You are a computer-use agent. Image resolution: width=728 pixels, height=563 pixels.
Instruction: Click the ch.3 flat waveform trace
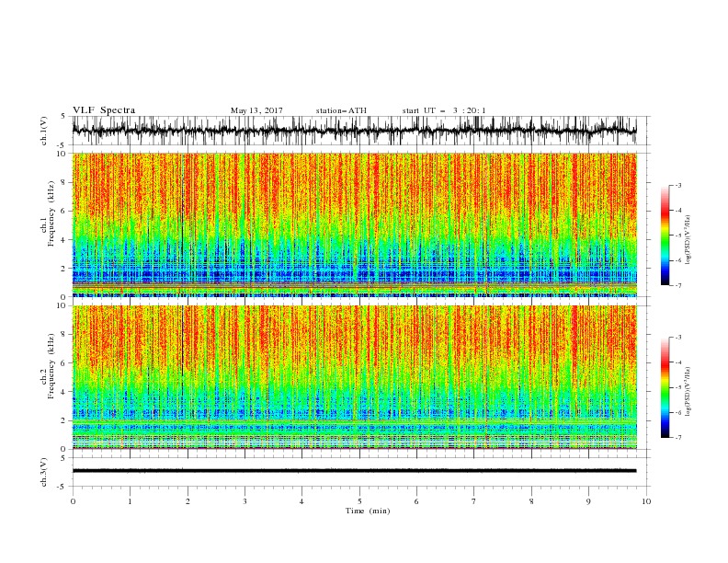[x=354, y=471]
